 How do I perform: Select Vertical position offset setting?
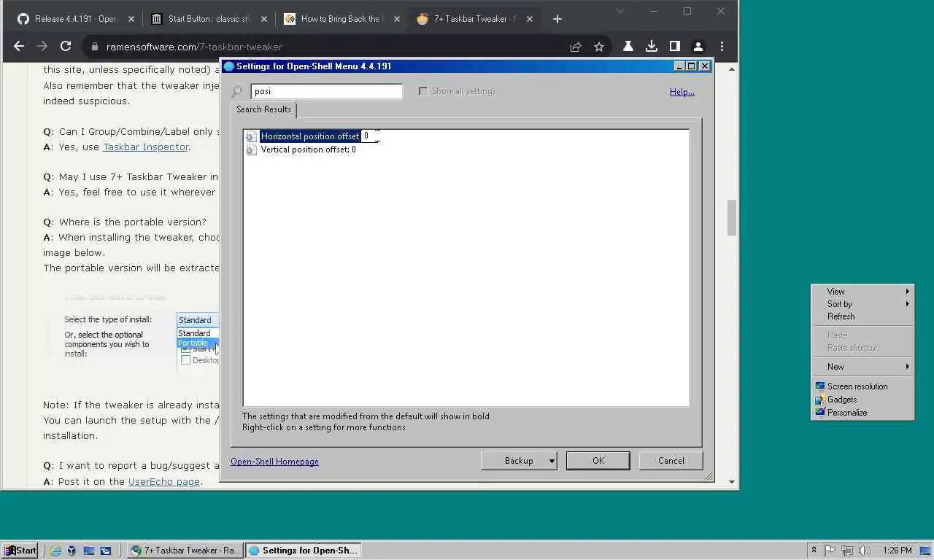click(308, 149)
